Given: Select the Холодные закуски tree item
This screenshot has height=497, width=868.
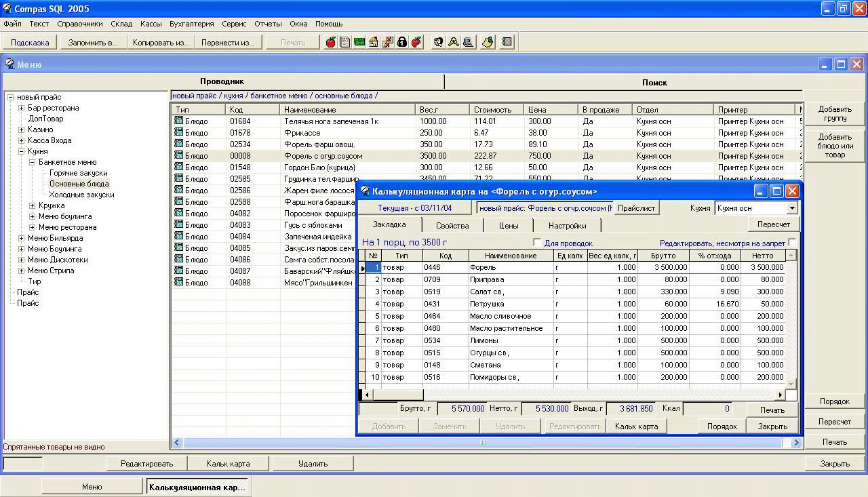Looking at the screenshot, I should pos(81,195).
